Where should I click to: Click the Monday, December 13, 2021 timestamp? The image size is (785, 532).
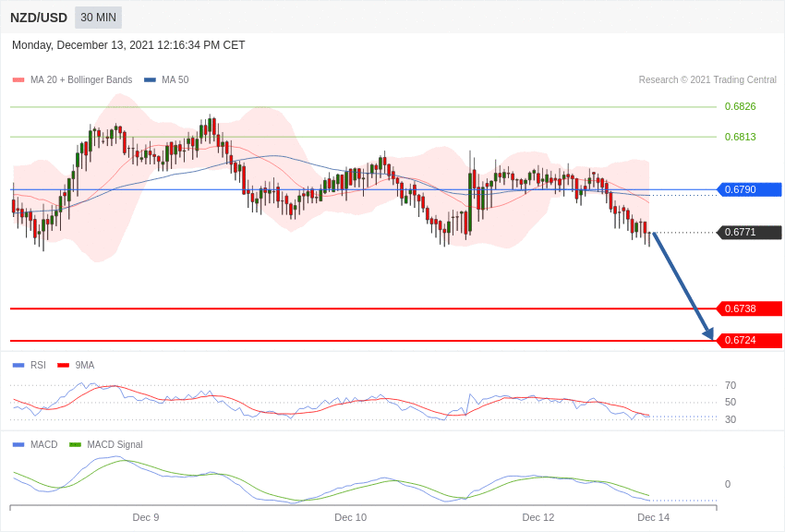coord(128,45)
